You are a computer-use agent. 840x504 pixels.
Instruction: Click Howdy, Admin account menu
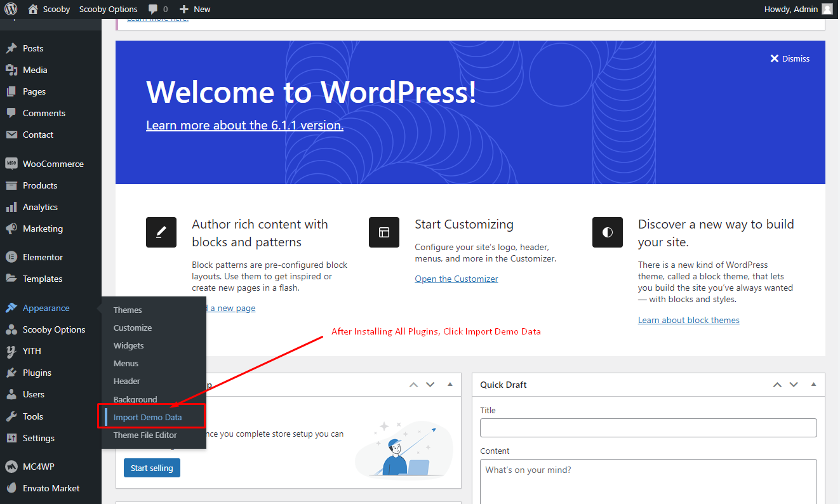tap(799, 9)
